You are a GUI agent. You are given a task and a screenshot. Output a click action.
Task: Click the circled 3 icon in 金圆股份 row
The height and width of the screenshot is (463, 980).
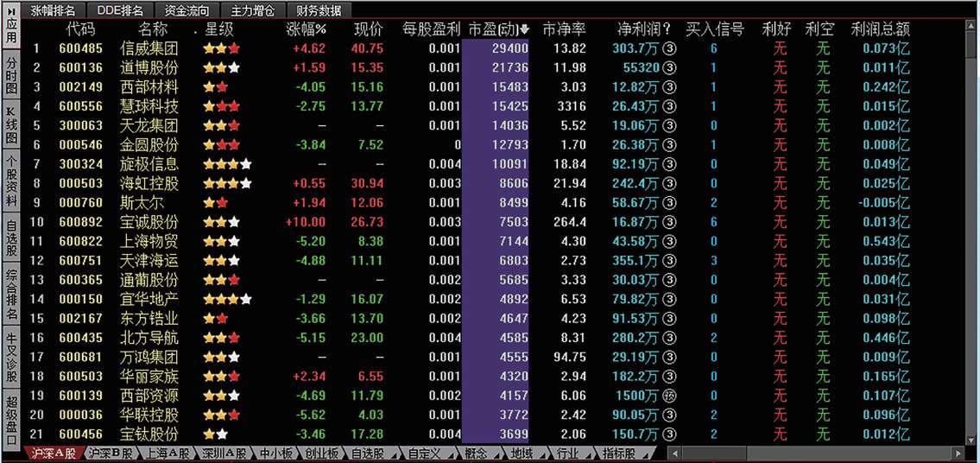669,145
